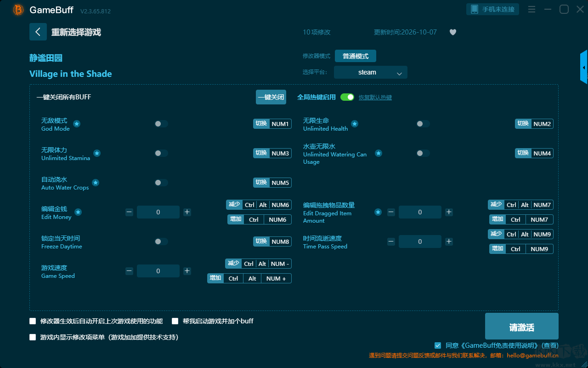
Task: Decrease Time Pass Speed with minus
Action: point(391,241)
